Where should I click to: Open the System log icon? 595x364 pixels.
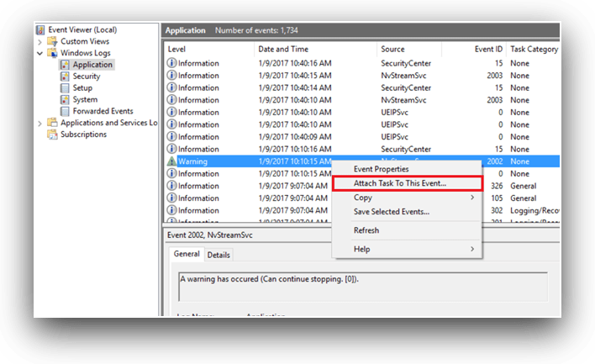65,99
